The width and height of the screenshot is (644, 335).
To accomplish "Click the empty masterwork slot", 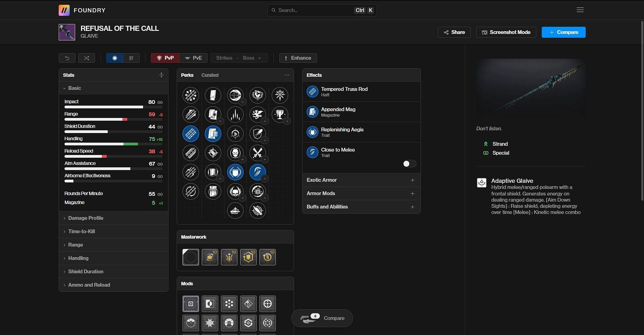I will click(x=191, y=257).
